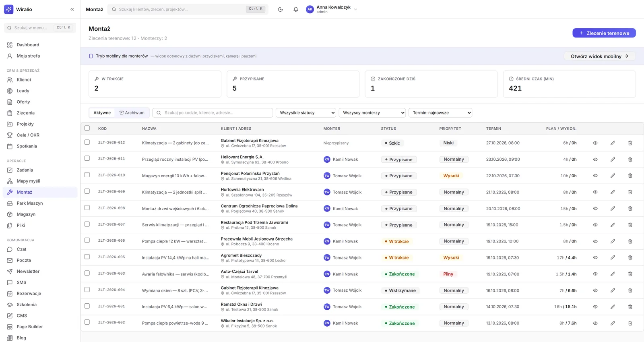Create a new Zlecenie terenowe

coord(604,33)
